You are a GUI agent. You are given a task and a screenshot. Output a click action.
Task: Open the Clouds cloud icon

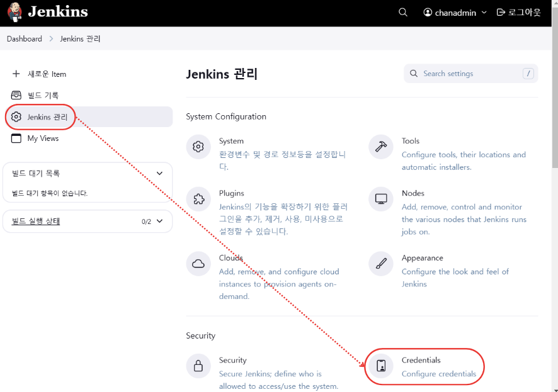198,264
